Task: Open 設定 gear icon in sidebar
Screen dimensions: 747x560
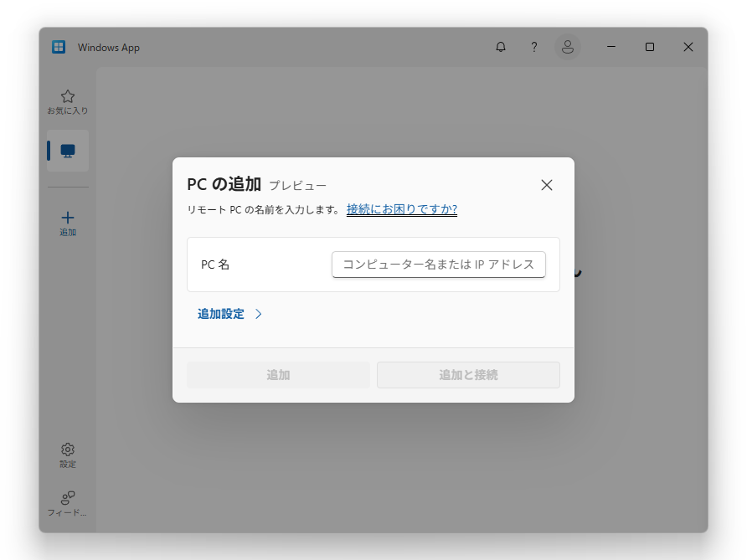Action: click(x=68, y=455)
